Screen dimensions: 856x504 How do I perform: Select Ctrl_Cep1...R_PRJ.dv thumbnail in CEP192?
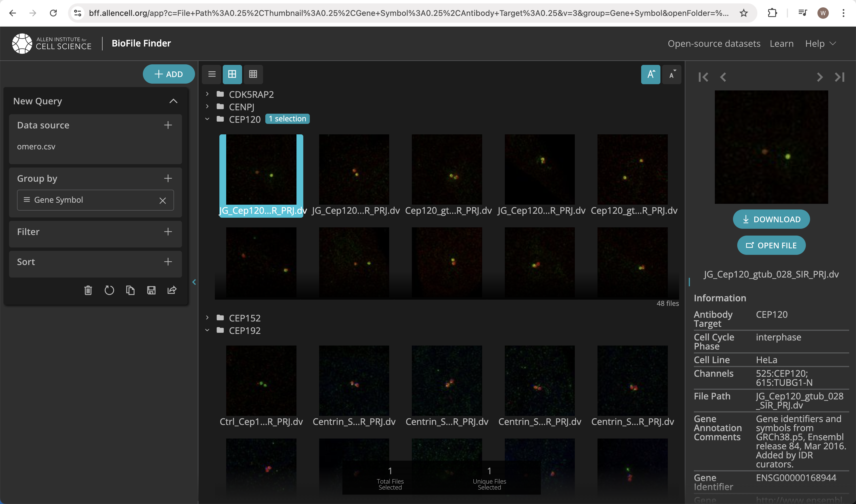261,380
